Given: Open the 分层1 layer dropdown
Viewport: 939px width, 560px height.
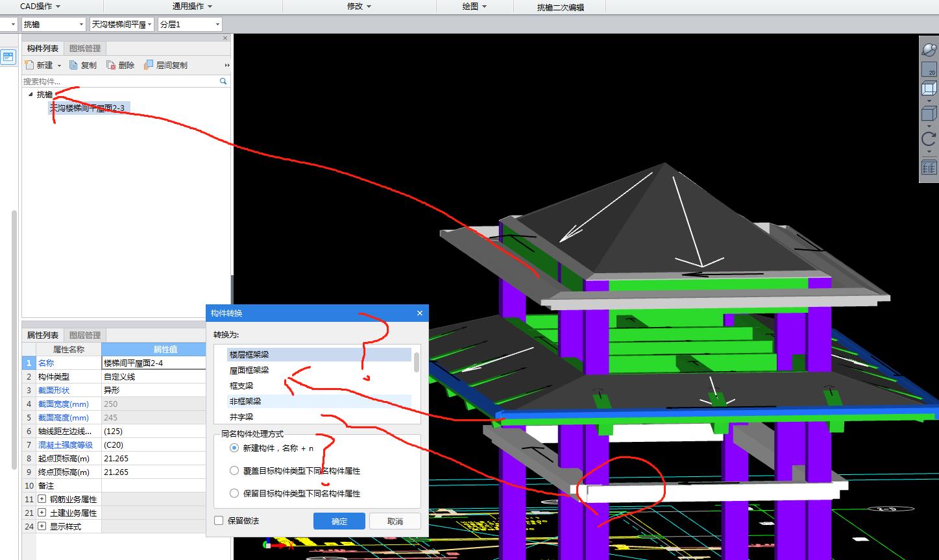Looking at the screenshot, I should coord(189,24).
